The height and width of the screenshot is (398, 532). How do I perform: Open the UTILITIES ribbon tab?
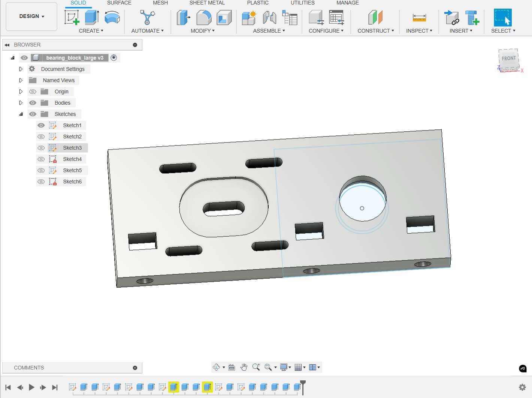[302, 3]
